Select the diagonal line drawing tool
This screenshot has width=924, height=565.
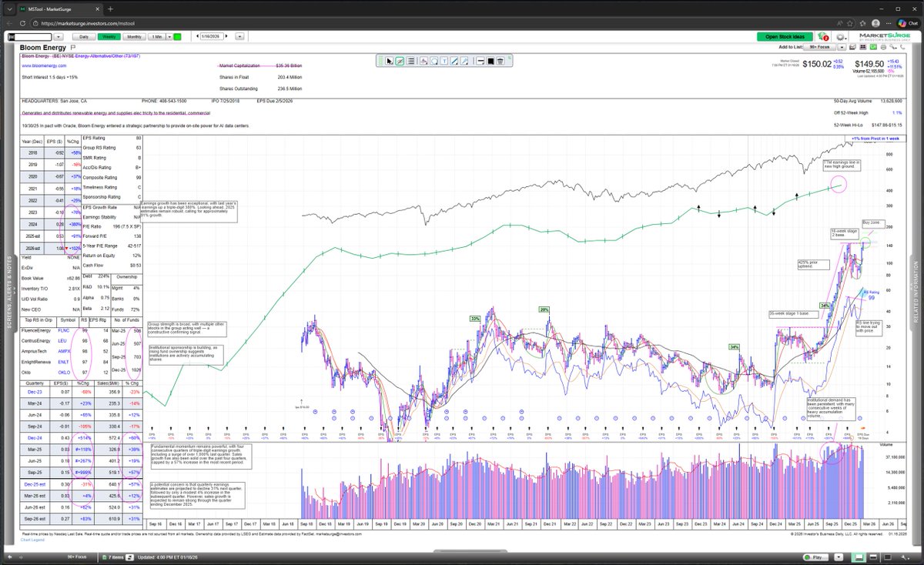[x=455, y=61]
